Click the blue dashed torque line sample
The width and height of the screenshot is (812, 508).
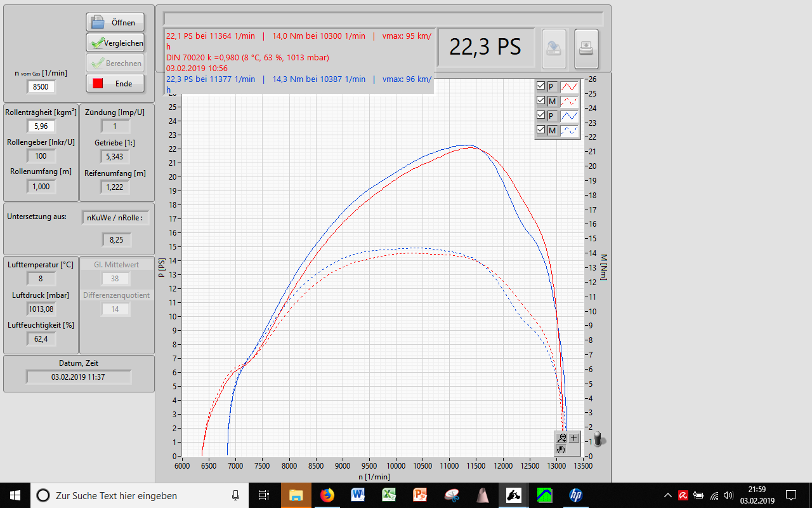[569, 130]
